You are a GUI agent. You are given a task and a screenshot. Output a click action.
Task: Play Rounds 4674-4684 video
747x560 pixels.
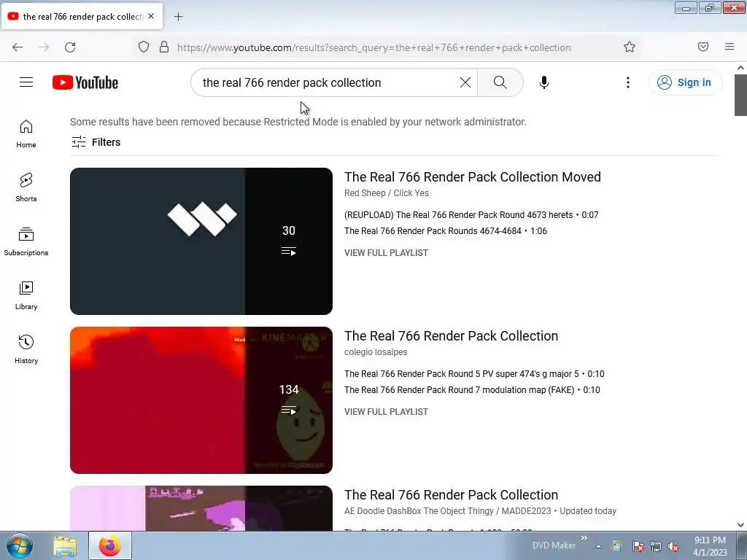pyautogui.click(x=446, y=231)
